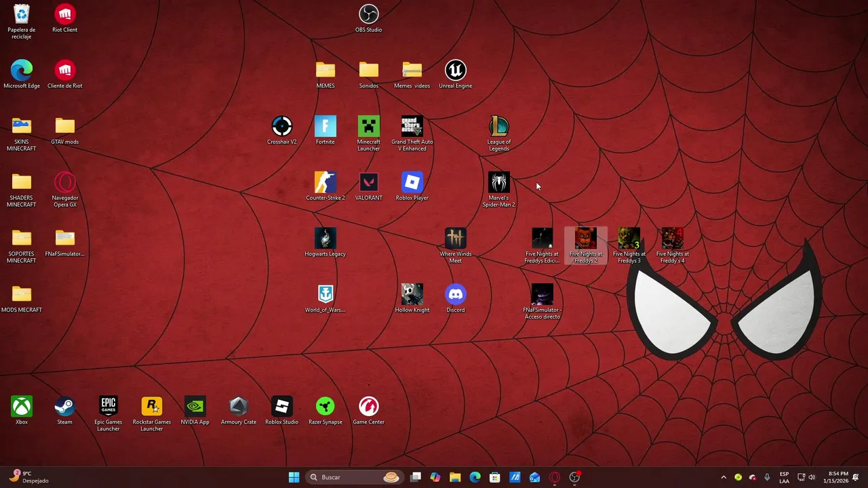Launch Fortnite from desktop

click(325, 131)
